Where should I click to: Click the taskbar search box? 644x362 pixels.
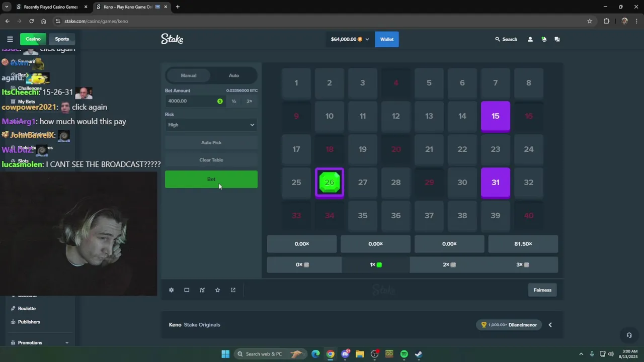(x=271, y=354)
